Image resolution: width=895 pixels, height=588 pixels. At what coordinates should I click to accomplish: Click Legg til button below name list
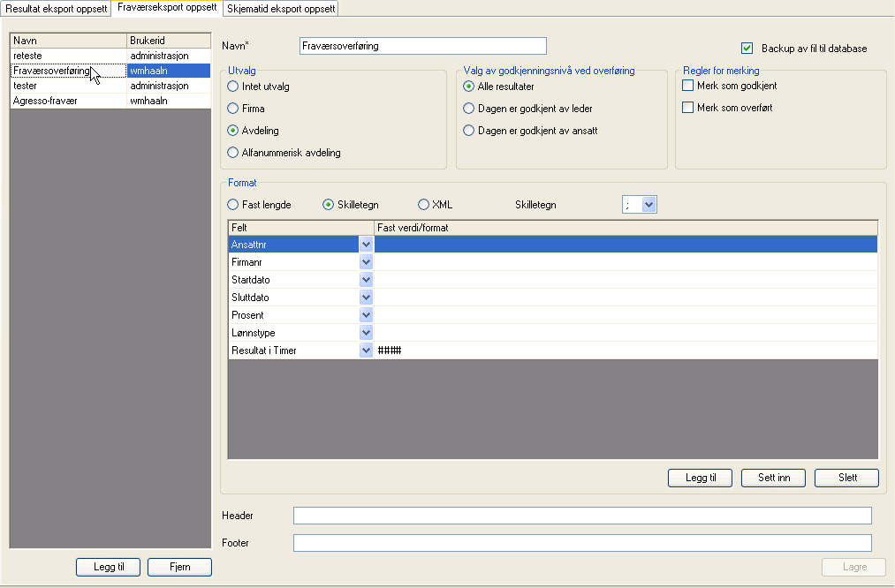109,567
